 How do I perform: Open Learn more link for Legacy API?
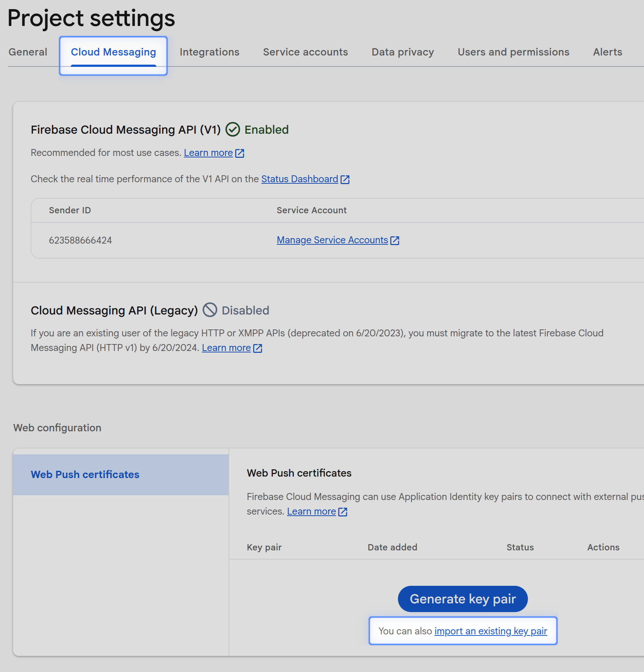pyautogui.click(x=226, y=348)
